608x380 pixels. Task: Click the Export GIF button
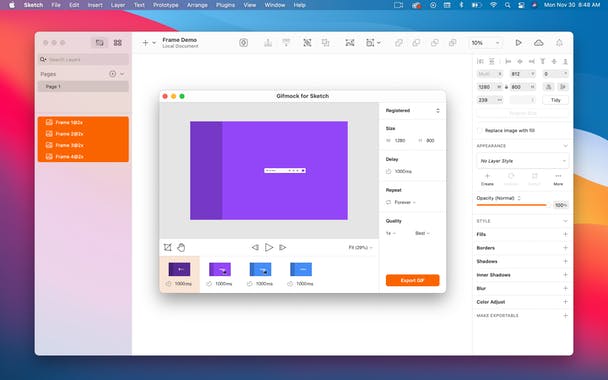[x=413, y=280]
